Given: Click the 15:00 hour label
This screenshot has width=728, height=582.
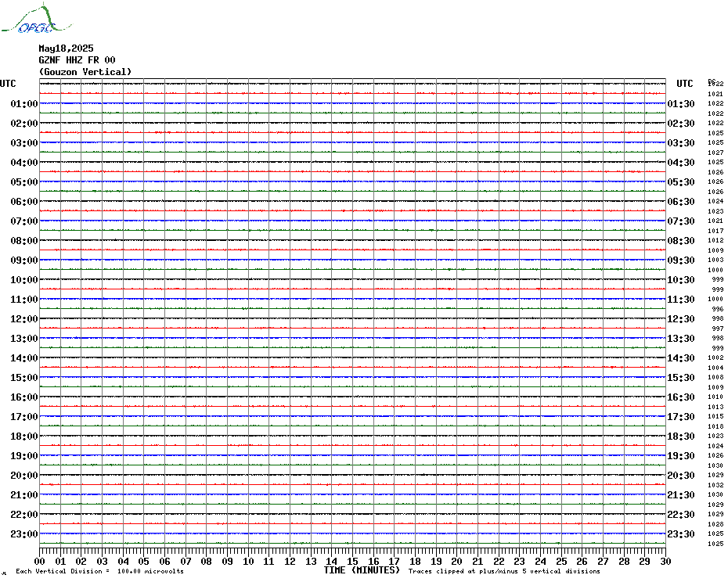Looking at the screenshot, I should pos(24,377).
